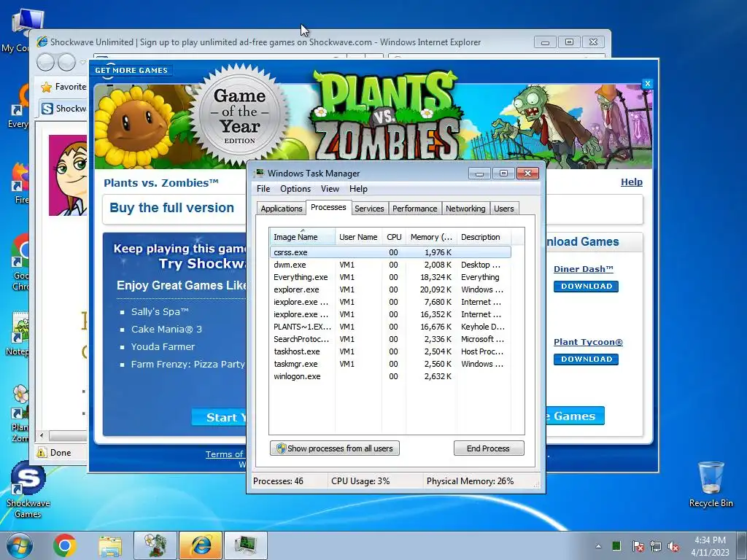
Task: Click Back button in Internet Explorer
Action: pyautogui.click(x=46, y=62)
